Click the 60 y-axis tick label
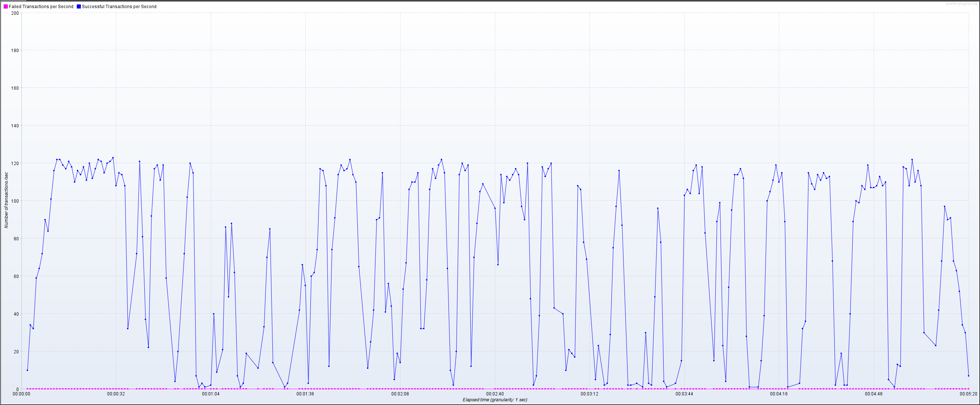 (x=16, y=277)
